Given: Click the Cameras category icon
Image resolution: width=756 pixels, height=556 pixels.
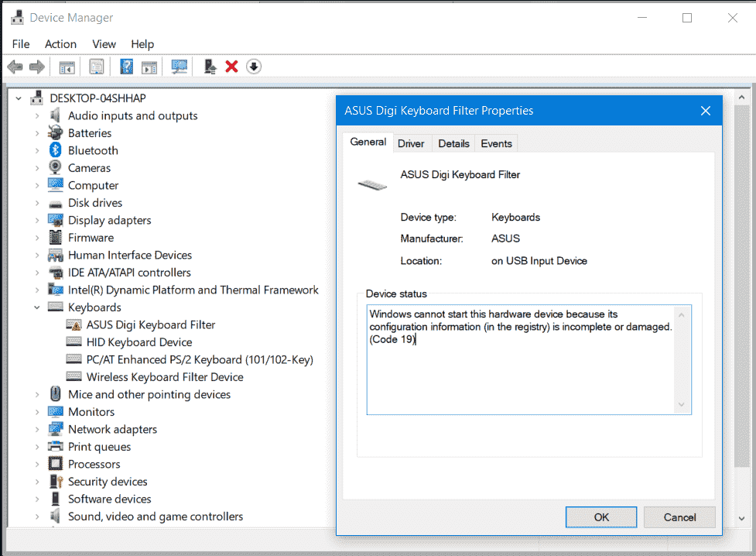Looking at the screenshot, I should [x=56, y=167].
